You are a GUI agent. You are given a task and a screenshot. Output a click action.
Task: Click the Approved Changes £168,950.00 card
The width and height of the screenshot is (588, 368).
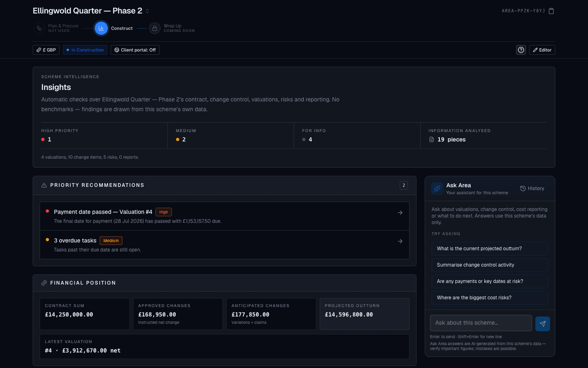178,314
